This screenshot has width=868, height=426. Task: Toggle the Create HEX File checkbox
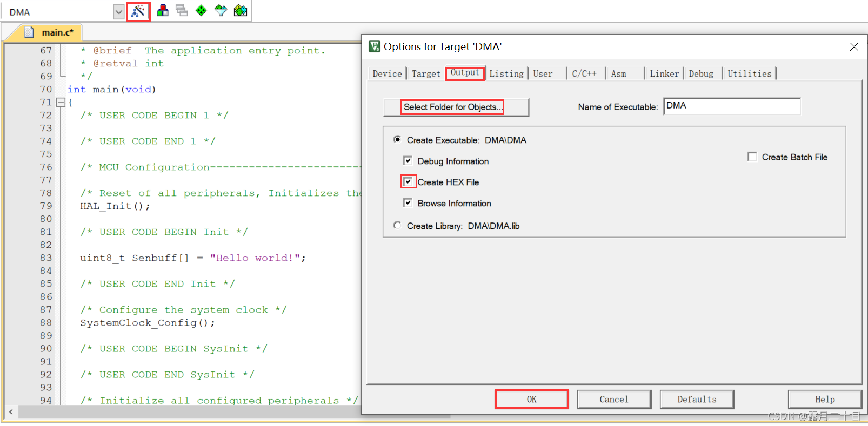408,182
